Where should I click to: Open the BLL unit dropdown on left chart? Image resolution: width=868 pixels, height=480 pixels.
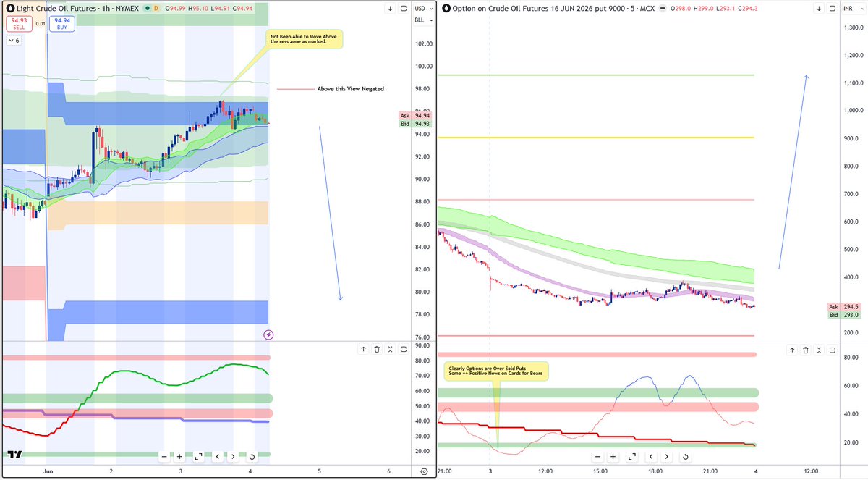[x=422, y=20]
